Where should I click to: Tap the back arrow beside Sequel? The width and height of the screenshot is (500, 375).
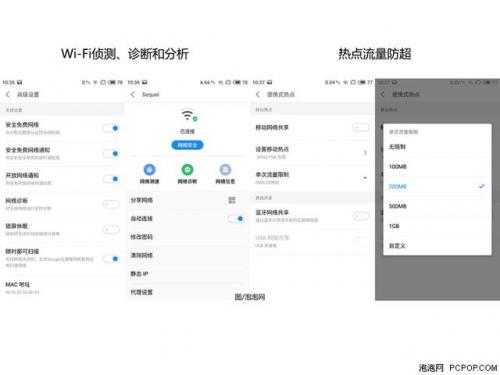133,94
